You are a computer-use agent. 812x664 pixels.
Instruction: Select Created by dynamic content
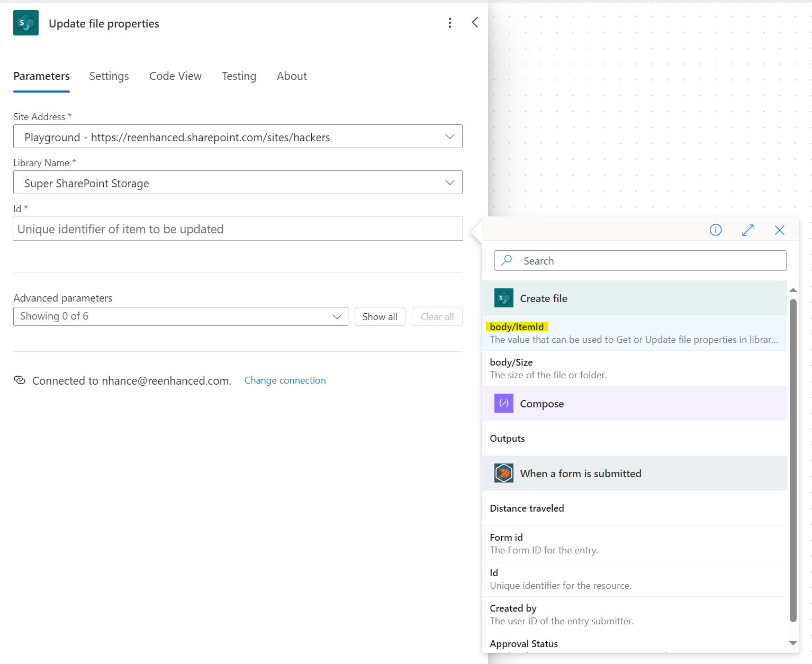[634, 614]
